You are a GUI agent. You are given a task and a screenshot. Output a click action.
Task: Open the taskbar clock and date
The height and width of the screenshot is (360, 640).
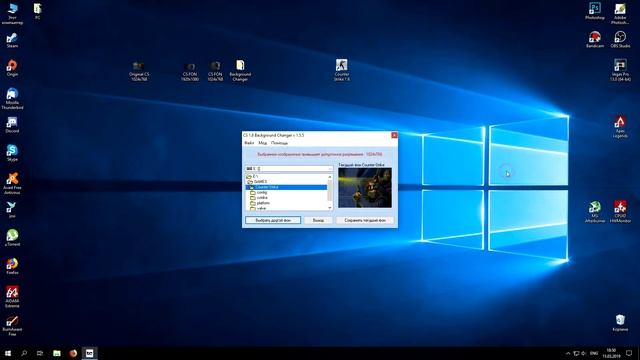coord(611,353)
